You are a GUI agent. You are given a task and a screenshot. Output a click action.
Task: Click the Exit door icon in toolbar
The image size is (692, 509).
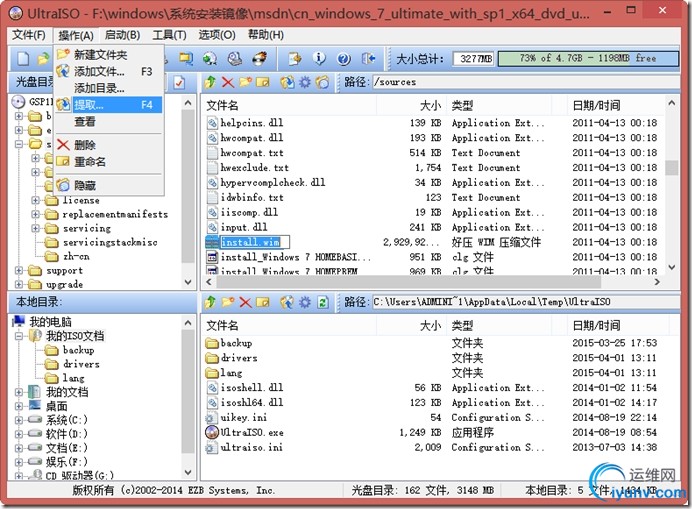click(368, 58)
